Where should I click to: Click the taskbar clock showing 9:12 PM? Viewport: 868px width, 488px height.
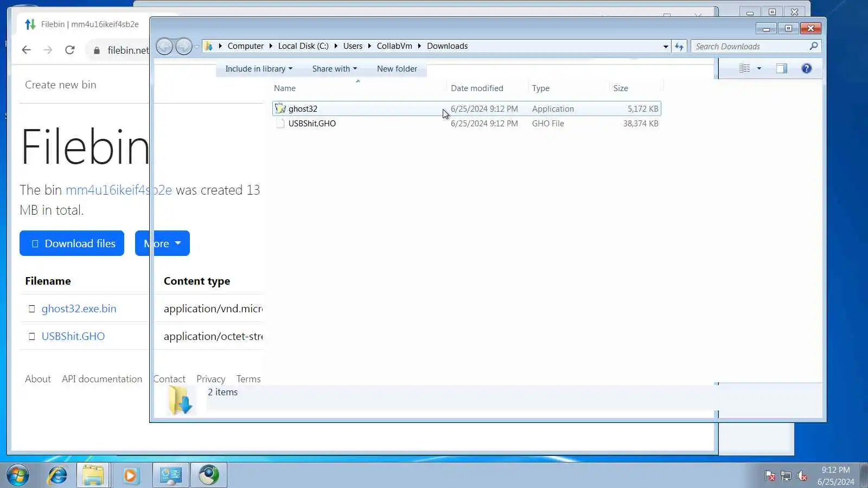pos(836,476)
